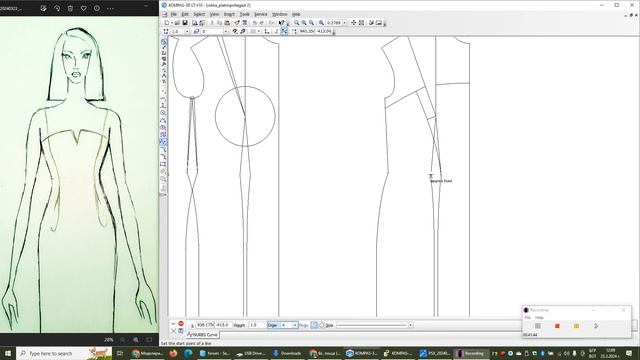Click the red stop button in Recording window

click(557, 326)
